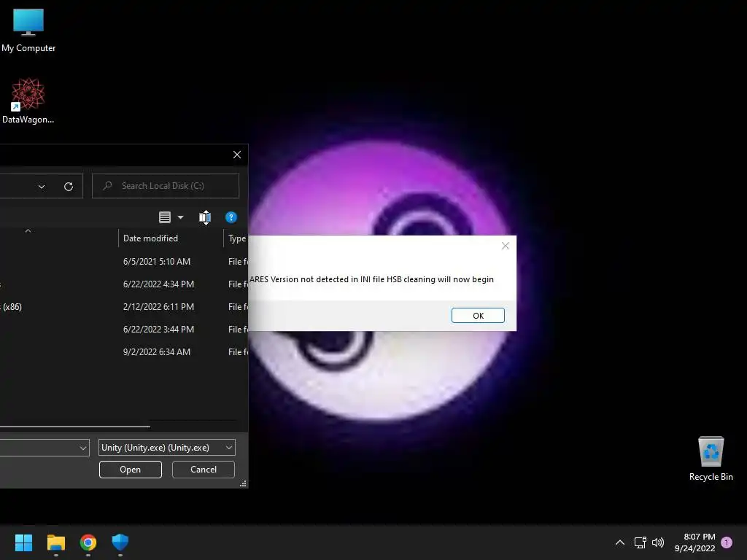Open the DataWagon desktop shortcut
Viewport: 747px width, 560px height.
[28, 101]
